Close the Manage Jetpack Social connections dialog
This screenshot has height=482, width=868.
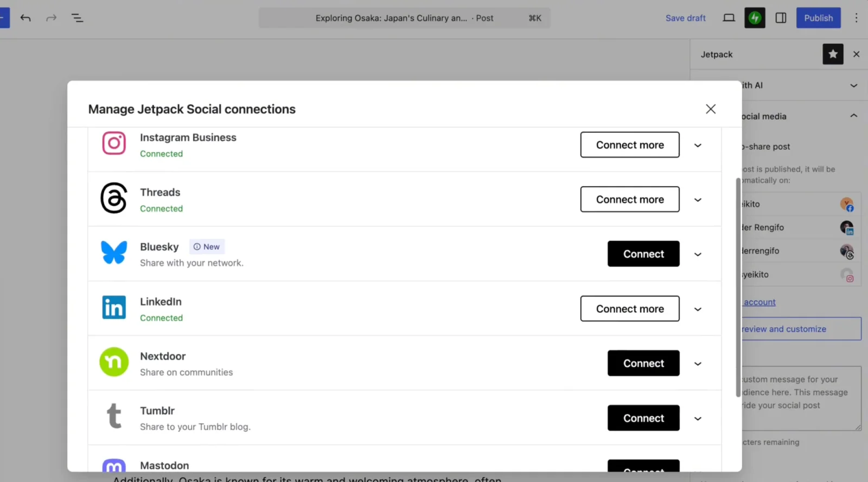coord(711,109)
